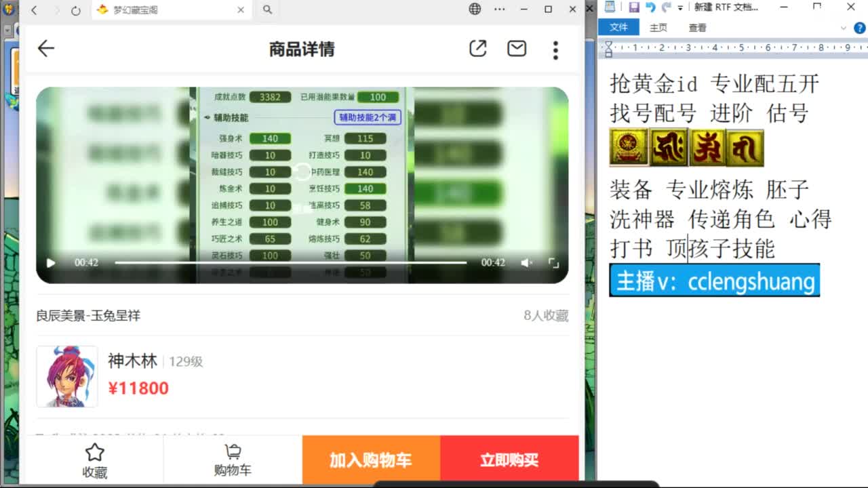Viewport: 868px width, 488px height.
Task: Click the 专业熔炼 text in document
Action: pos(709,189)
